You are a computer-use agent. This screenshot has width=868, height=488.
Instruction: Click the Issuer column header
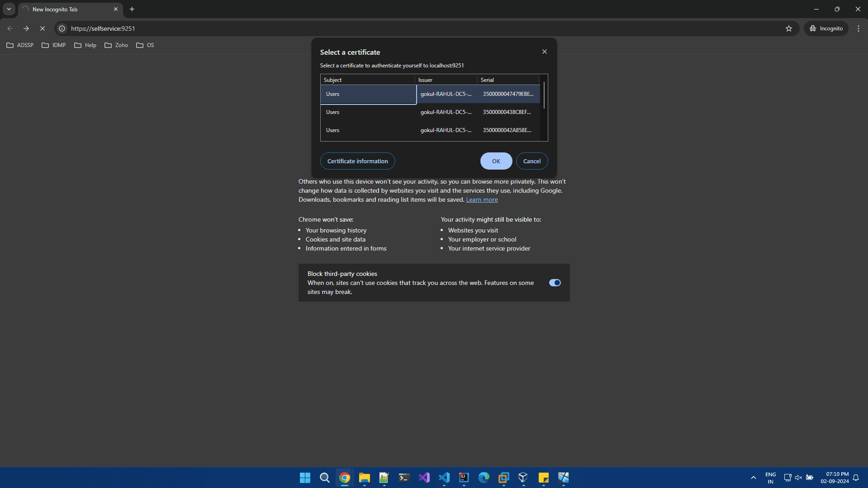(446, 80)
